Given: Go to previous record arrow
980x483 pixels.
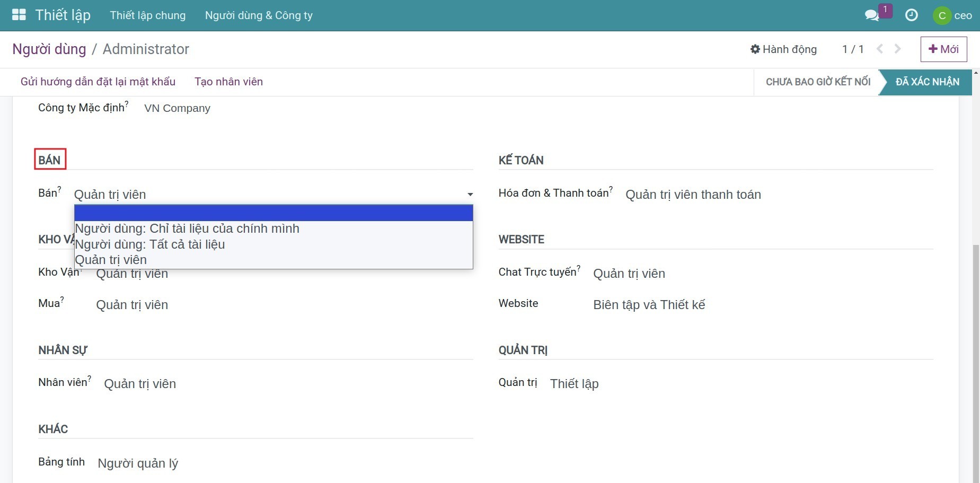Looking at the screenshot, I should click(x=880, y=49).
